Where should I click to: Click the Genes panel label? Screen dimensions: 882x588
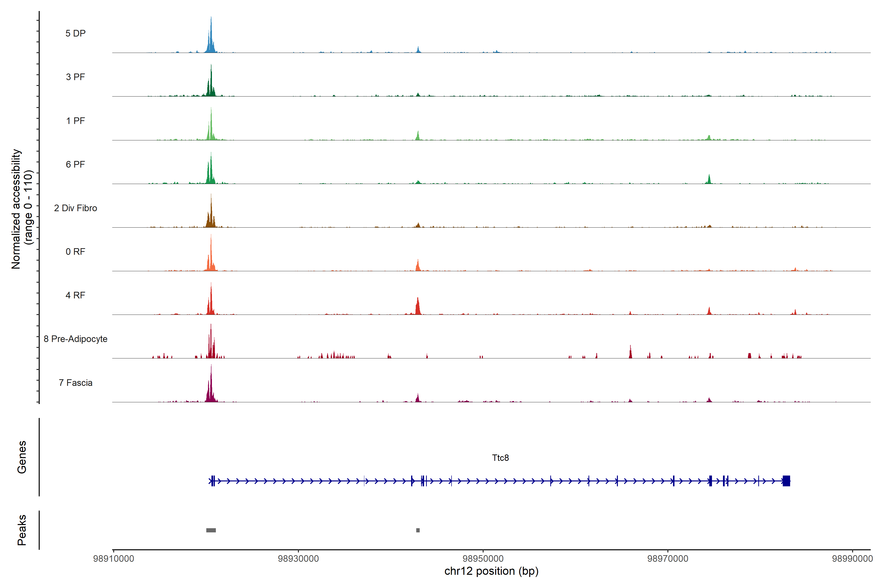[22, 457]
